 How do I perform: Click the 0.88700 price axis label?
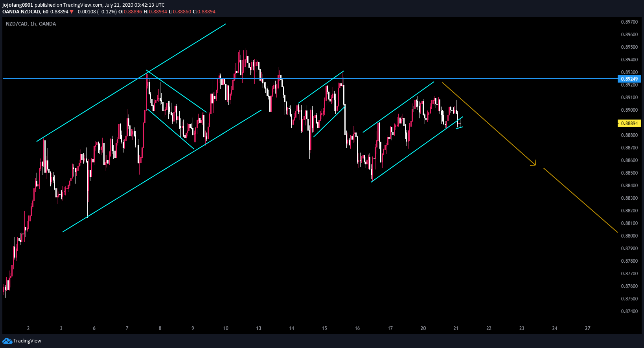point(629,148)
